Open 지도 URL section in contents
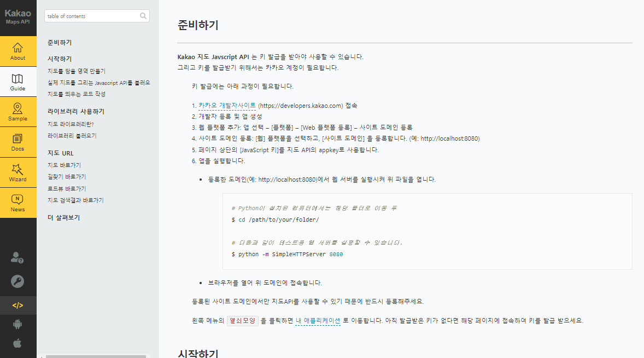 (x=60, y=153)
